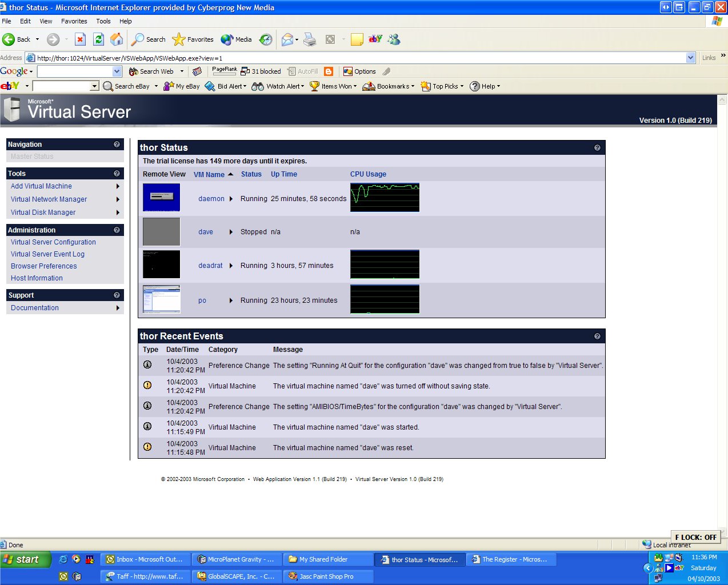Click the Print icon
Screen dimensions: 728x585
click(310, 39)
